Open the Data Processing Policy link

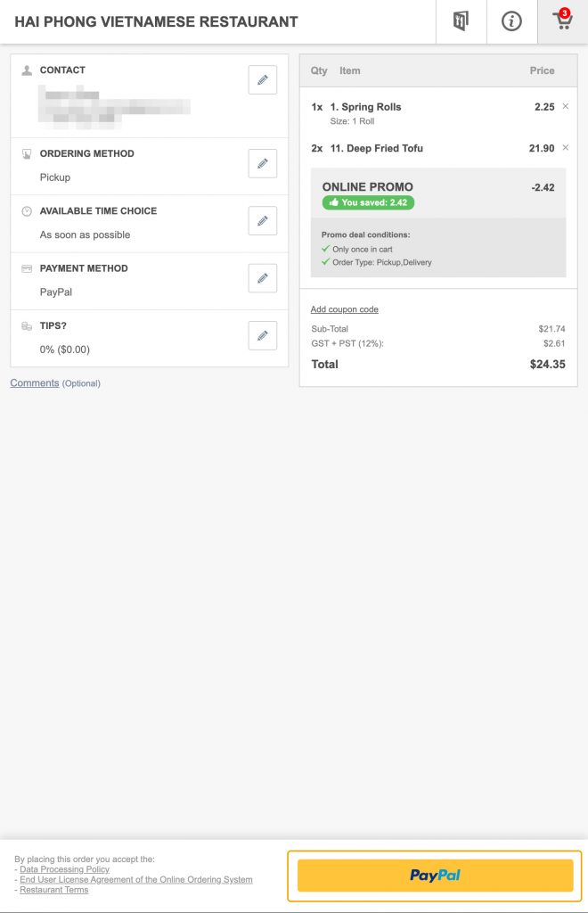64,869
